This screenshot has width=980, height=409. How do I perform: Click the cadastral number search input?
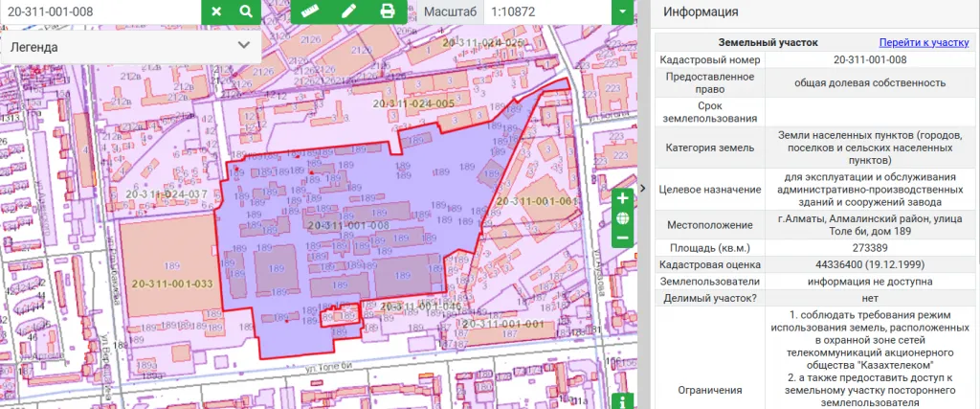[100, 11]
